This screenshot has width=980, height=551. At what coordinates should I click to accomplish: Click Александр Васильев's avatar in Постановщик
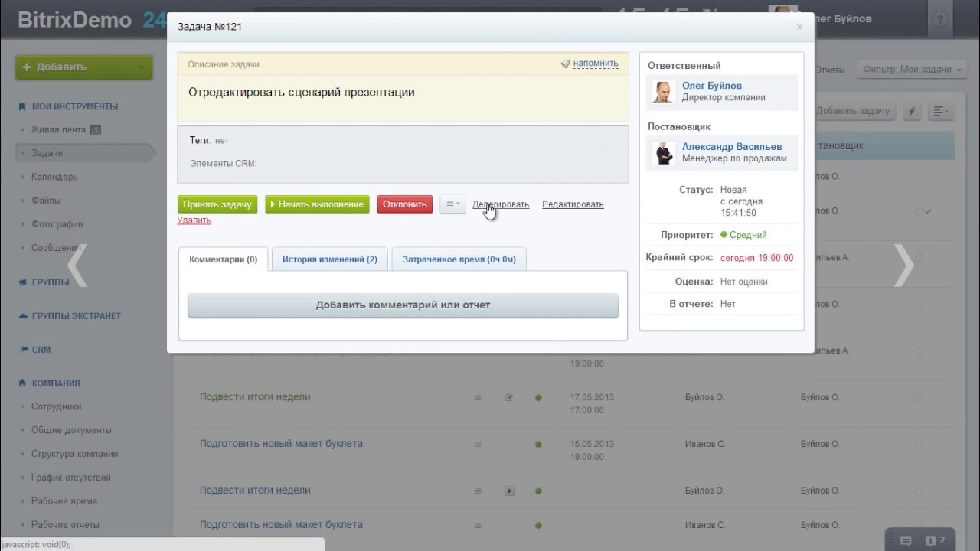662,152
